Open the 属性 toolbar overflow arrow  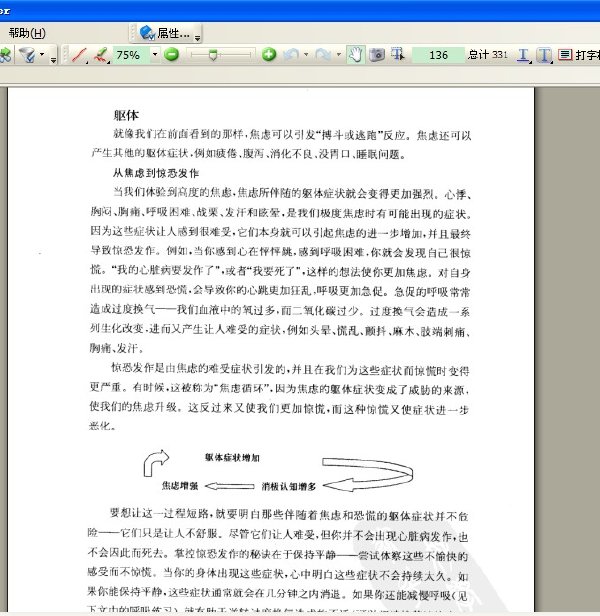[198, 37]
